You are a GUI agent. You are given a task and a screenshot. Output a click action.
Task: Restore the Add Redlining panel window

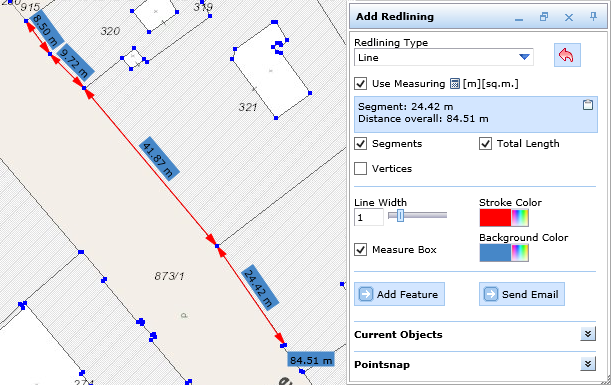coord(544,17)
